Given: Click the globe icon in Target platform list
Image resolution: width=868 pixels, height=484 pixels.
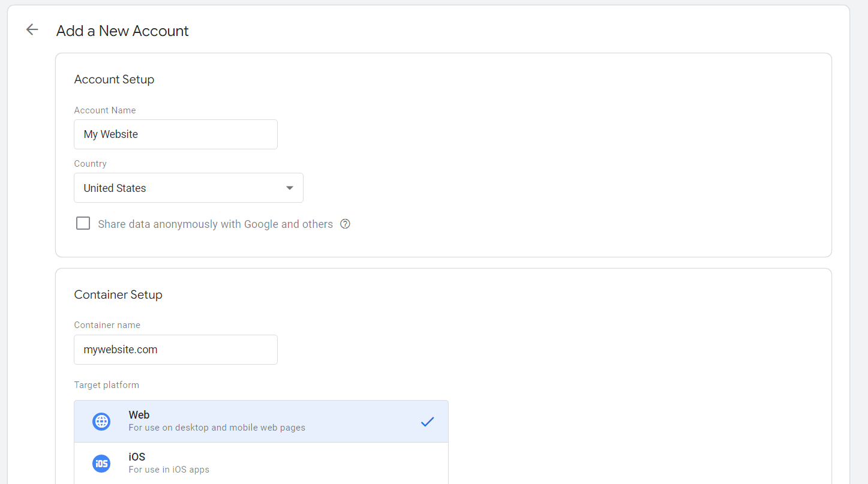Looking at the screenshot, I should pos(101,421).
